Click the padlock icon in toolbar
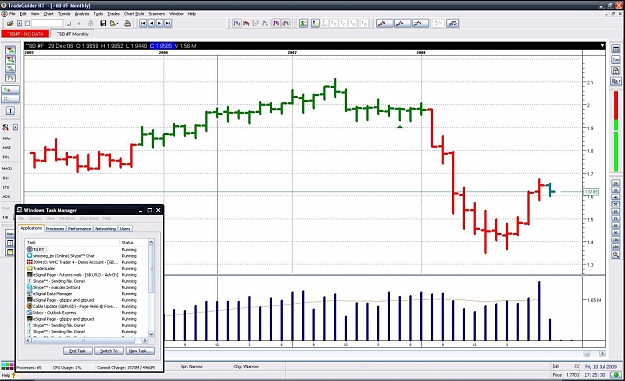The image size is (625, 381). point(90,24)
